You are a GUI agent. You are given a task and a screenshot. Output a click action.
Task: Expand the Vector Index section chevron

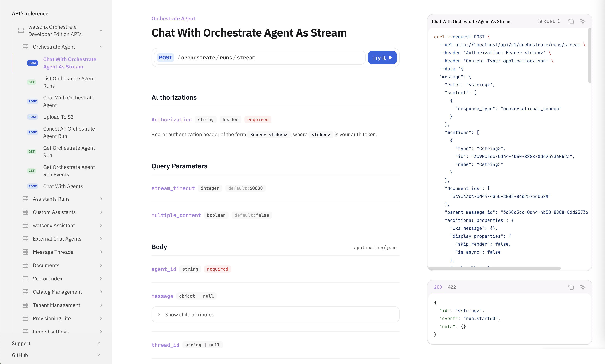coord(101,279)
